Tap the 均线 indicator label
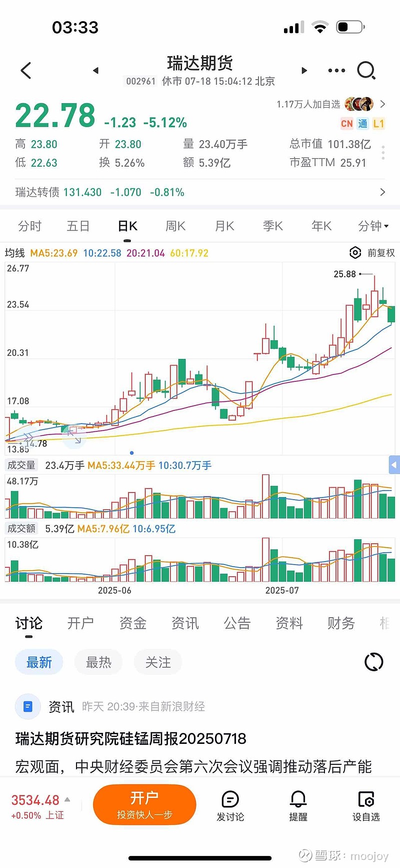The height and width of the screenshot is (868, 400). 14,253
